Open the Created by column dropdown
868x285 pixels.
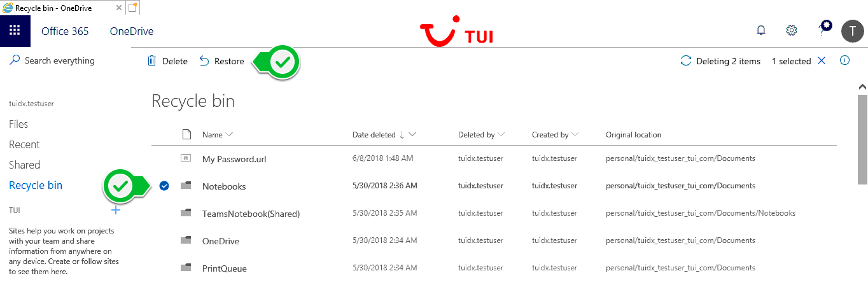pyautogui.click(x=575, y=135)
